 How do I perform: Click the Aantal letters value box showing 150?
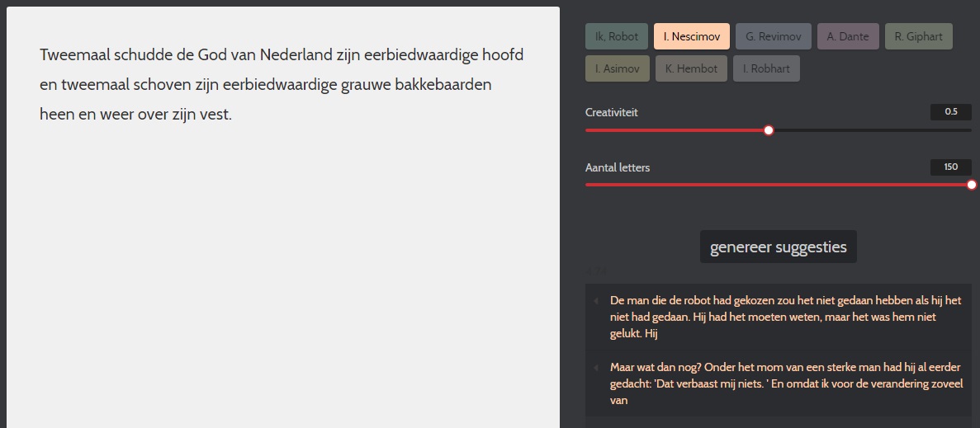click(x=950, y=167)
